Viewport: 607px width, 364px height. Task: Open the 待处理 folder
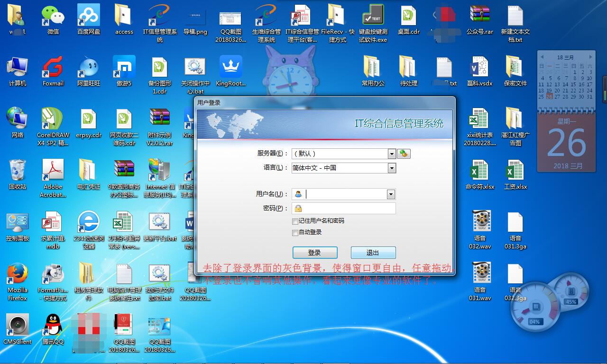pyautogui.click(x=409, y=72)
